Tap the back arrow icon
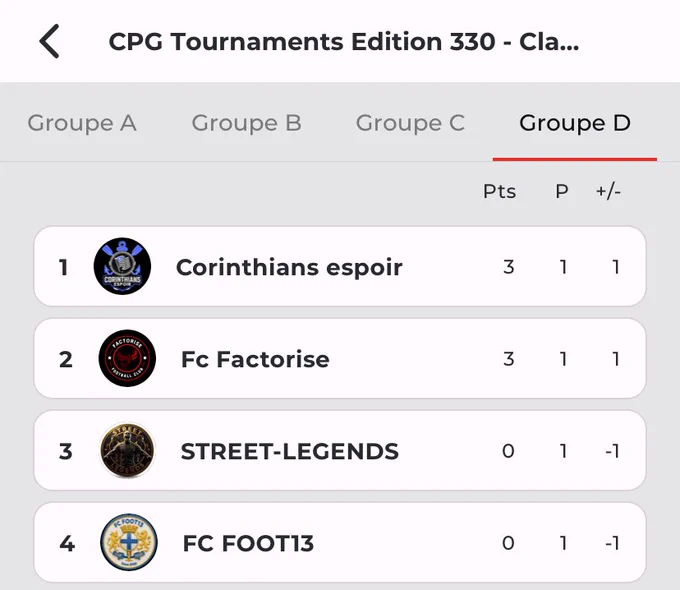680x590 pixels. (49, 41)
